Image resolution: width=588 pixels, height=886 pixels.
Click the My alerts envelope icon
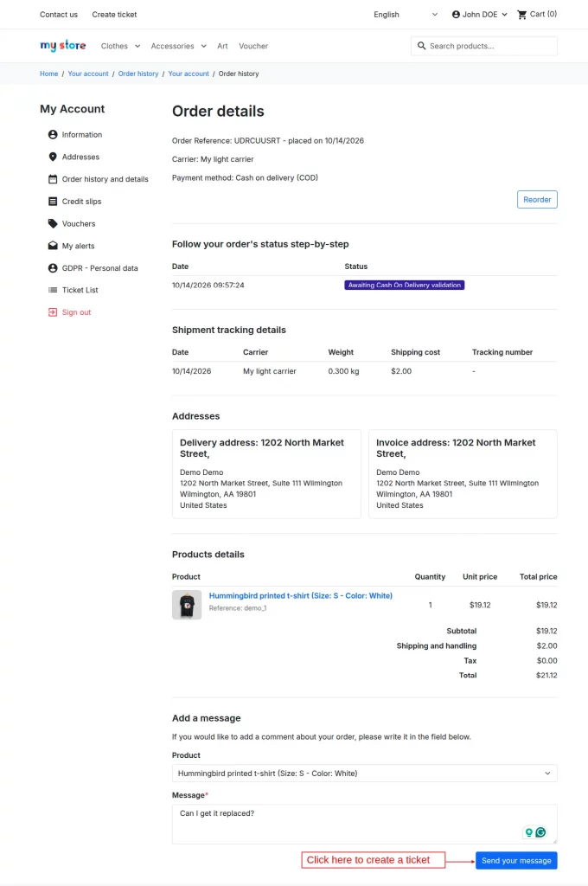53,246
